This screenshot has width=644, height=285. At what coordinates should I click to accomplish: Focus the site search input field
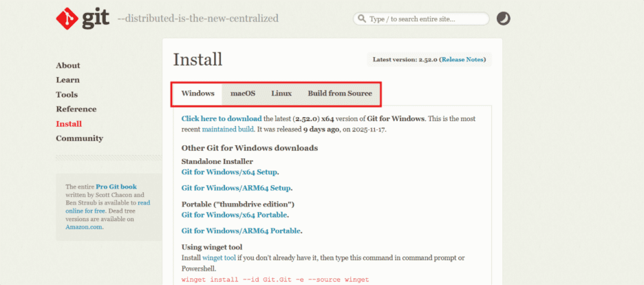421,19
